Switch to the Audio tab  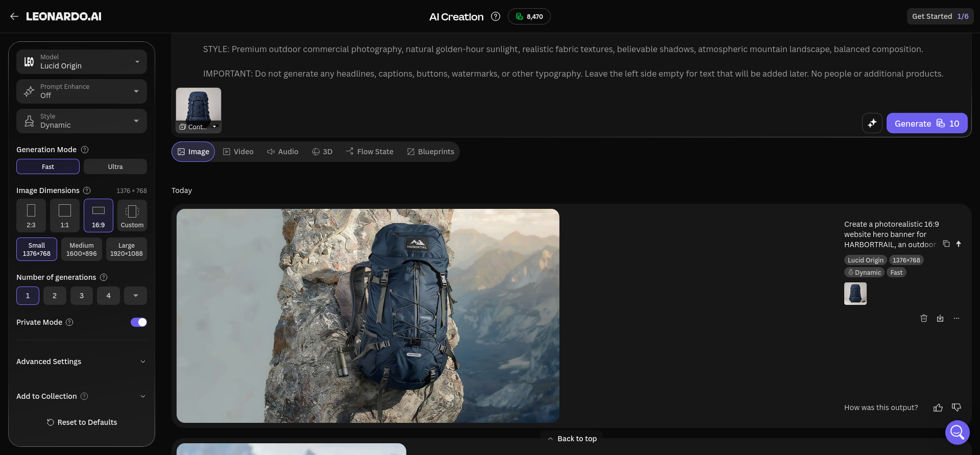[x=283, y=152]
